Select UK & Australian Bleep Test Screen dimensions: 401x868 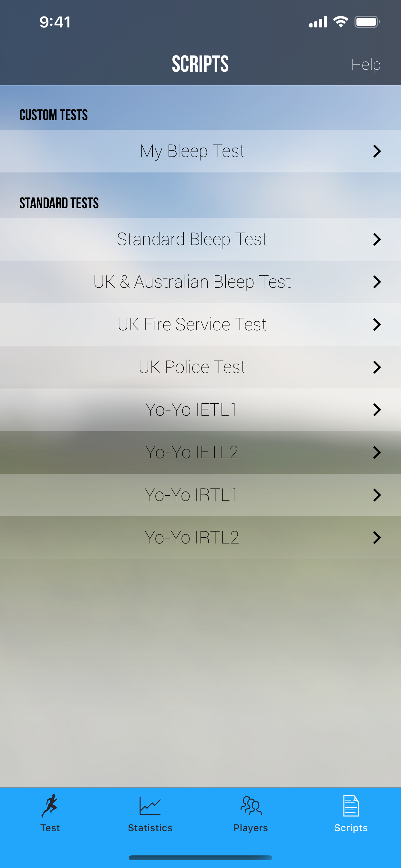click(192, 282)
